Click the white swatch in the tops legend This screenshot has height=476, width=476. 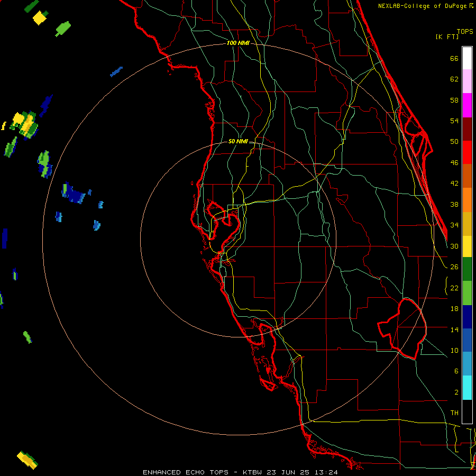(467, 58)
